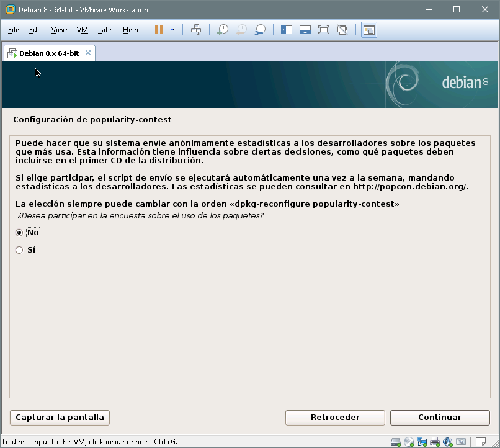Viewport: 500px width, 448px height.
Task: Click the Pause virtual machine icon
Action: 159,30
